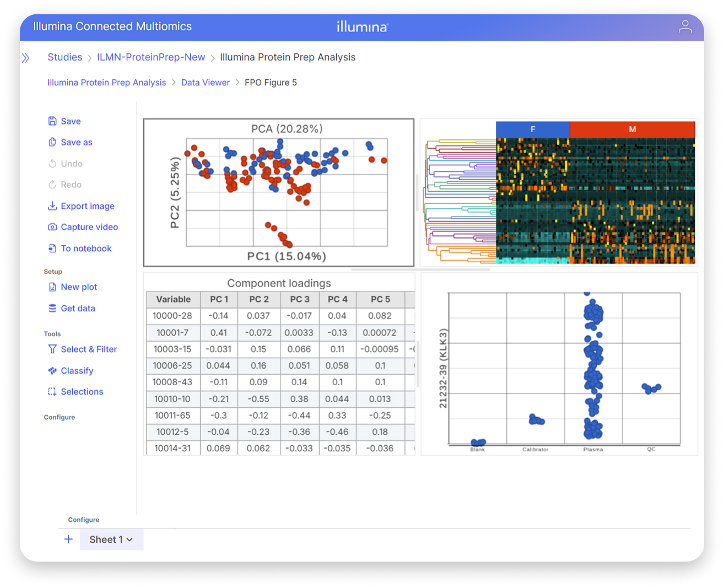The height and width of the screenshot is (588, 724).
Task: Select the red M group header
Action: [632, 130]
